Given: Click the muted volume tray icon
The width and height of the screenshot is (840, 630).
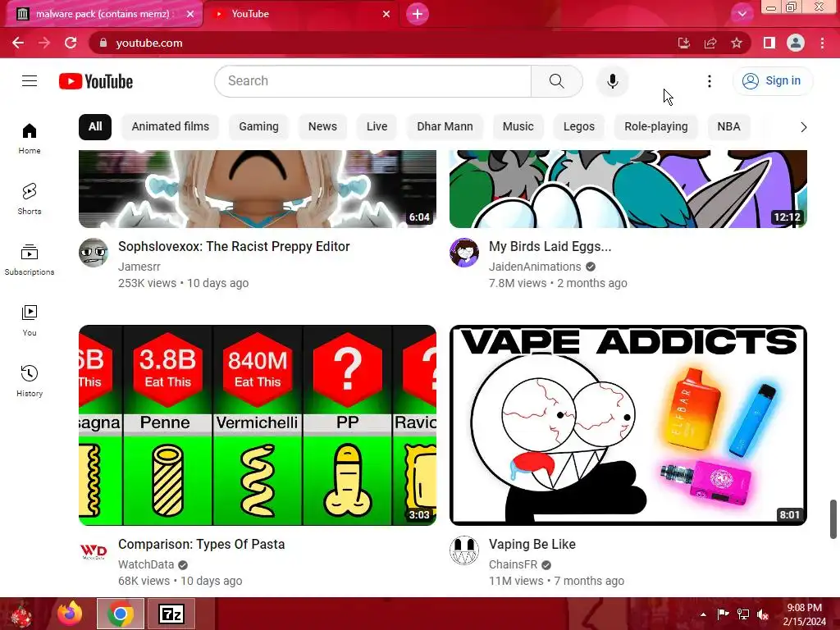Looking at the screenshot, I should click(x=763, y=614).
